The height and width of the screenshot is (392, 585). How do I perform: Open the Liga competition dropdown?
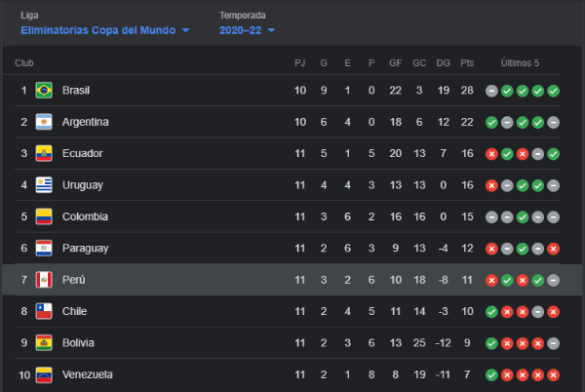click(x=104, y=30)
